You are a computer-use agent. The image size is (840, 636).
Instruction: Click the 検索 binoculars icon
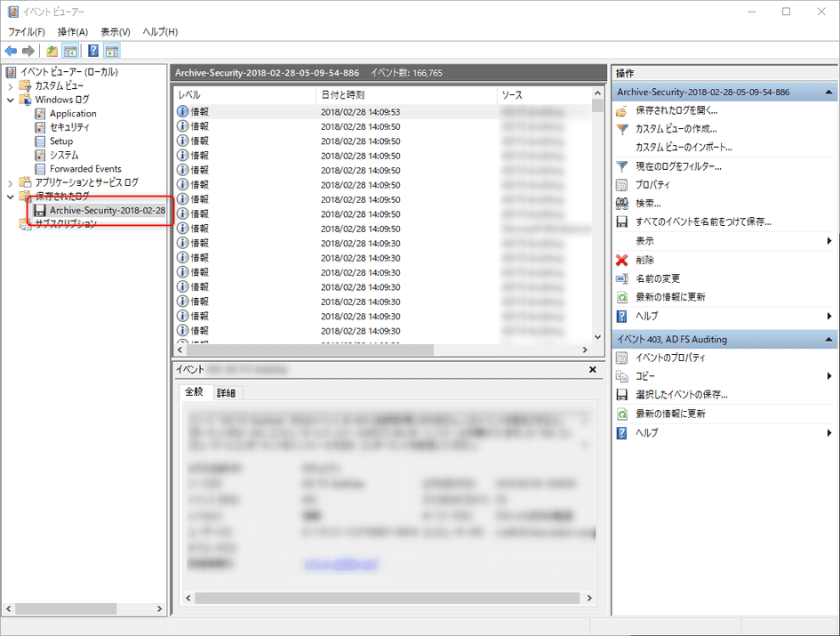point(621,202)
